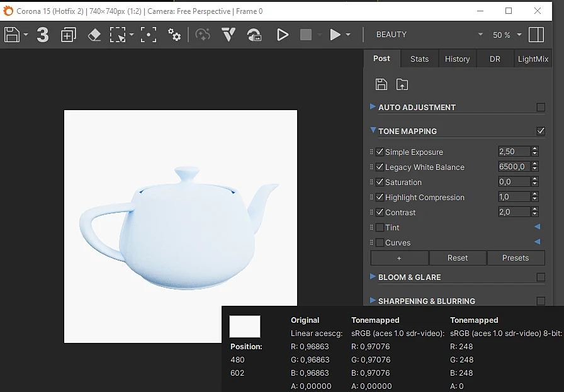Screen dimensions: 564x392
Task: Open the BEAUTY render element dropdown
Action: [429, 35]
